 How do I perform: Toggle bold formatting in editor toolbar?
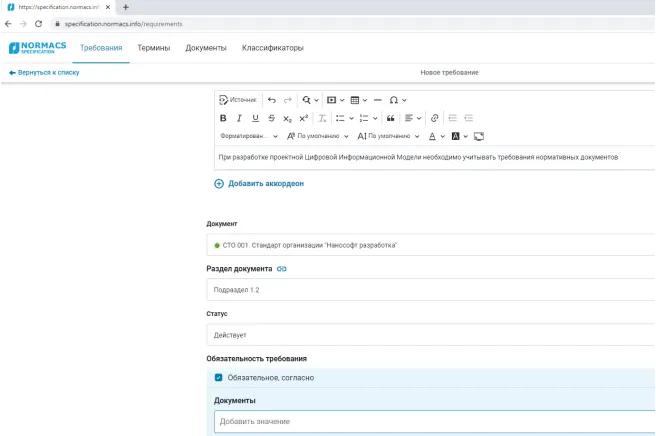coord(223,118)
